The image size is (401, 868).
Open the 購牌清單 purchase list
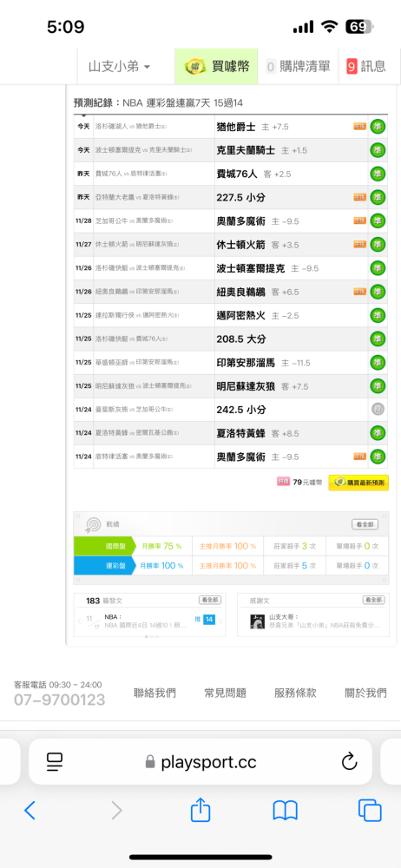tap(298, 67)
